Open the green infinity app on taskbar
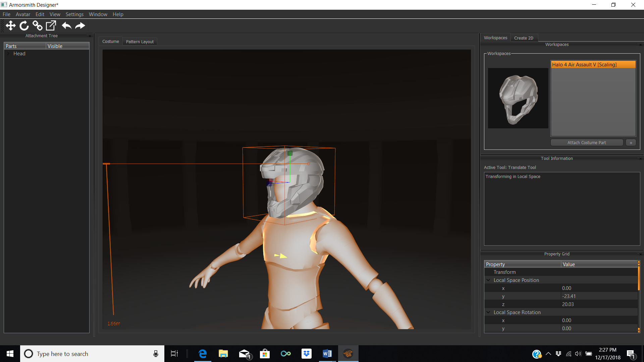644x362 pixels. coord(286,354)
